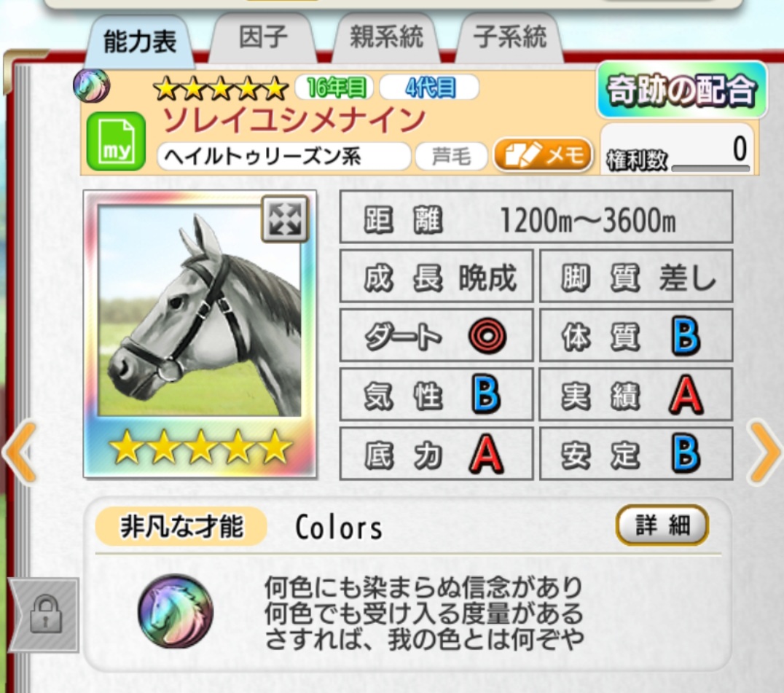Open the 子系統 tab

pyautogui.click(x=510, y=37)
